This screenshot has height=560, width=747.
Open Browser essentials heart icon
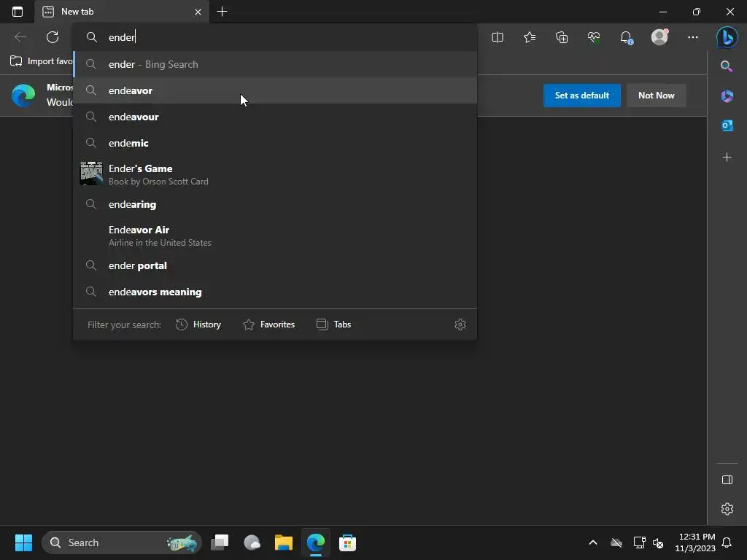(x=594, y=37)
